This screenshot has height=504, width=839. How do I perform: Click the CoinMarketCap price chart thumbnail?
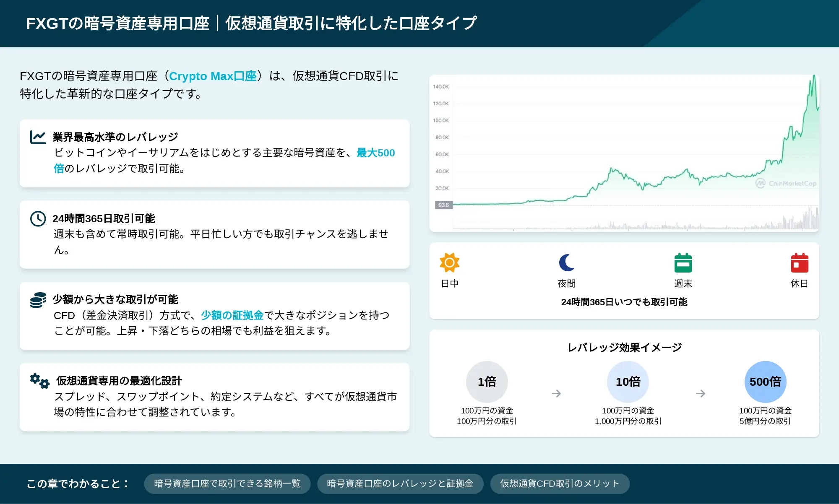[x=624, y=153]
